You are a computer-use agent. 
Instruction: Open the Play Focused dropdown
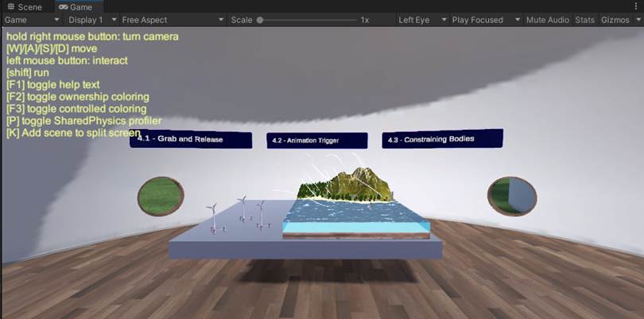[486, 20]
